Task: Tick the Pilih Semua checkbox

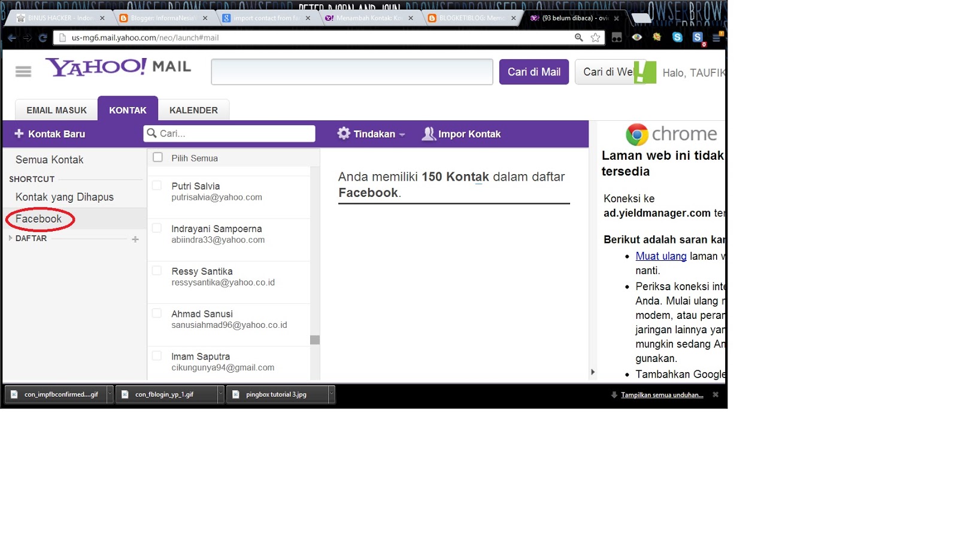Action: (x=157, y=157)
